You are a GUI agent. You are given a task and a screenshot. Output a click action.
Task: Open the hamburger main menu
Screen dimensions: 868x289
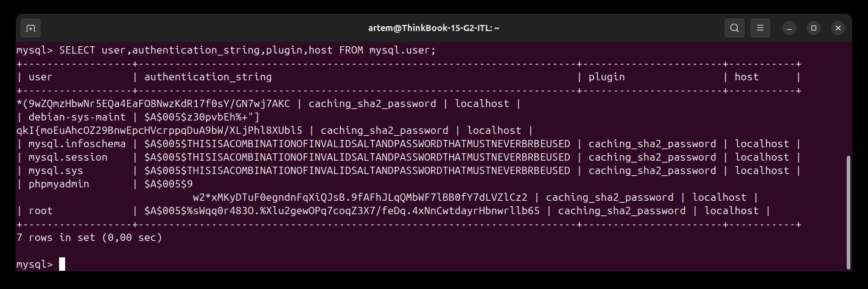click(760, 28)
